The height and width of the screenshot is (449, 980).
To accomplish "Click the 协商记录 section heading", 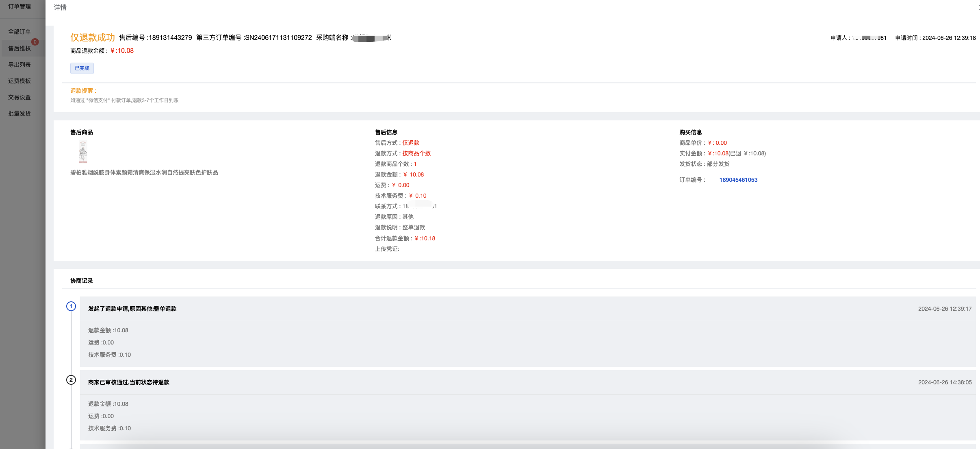I will tap(81, 281).
